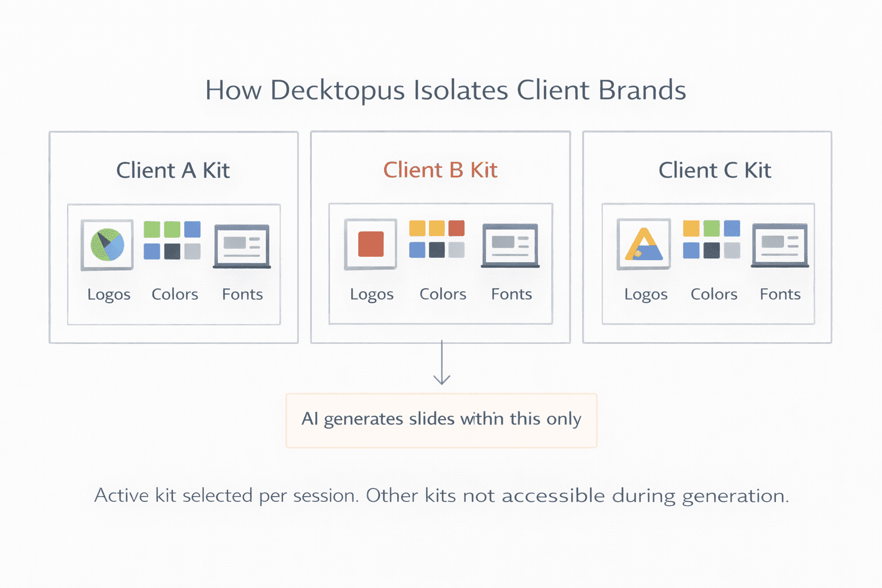Click the 'Fonts' label in Client A Kit
882x588 pixels.
(x=242, y=294)
